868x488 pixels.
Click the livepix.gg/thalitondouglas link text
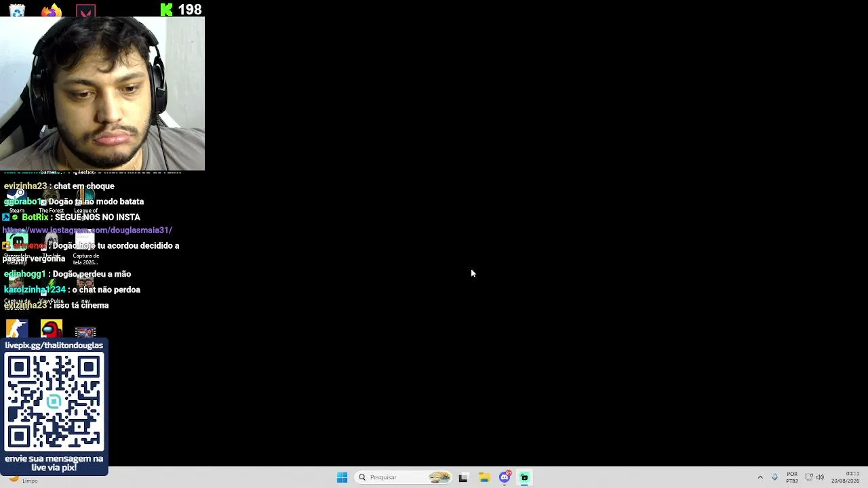click(54, 345)
